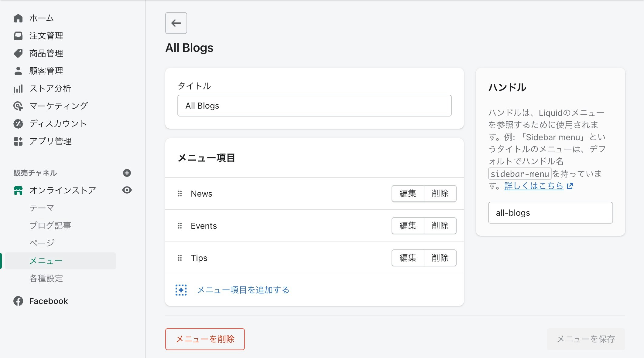Open マーケティング from the sidebar

tap(18, 106)
